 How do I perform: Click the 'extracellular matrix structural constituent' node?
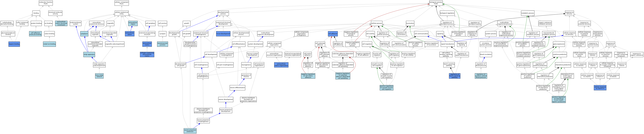coord(61,23)
